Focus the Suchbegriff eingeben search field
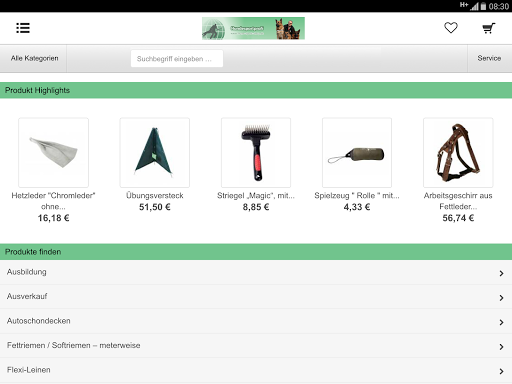Viewport: 512px width, 384px height. [177, 59]
